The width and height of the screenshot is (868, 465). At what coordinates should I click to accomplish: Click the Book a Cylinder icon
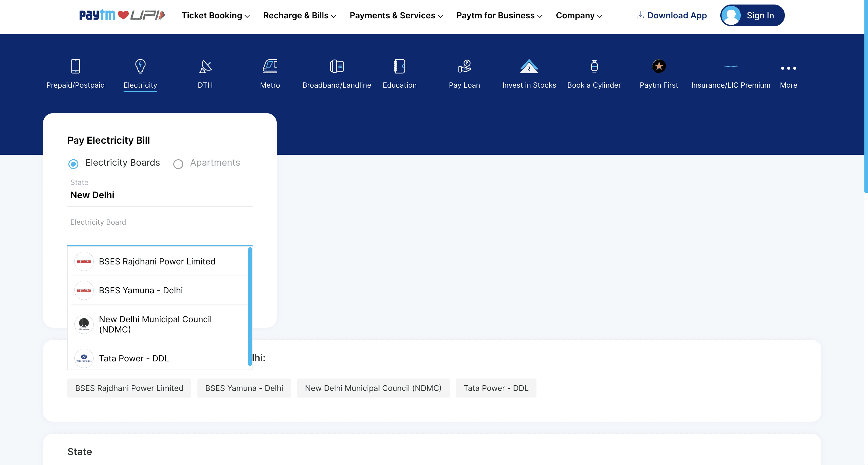(x=594, y=66)
